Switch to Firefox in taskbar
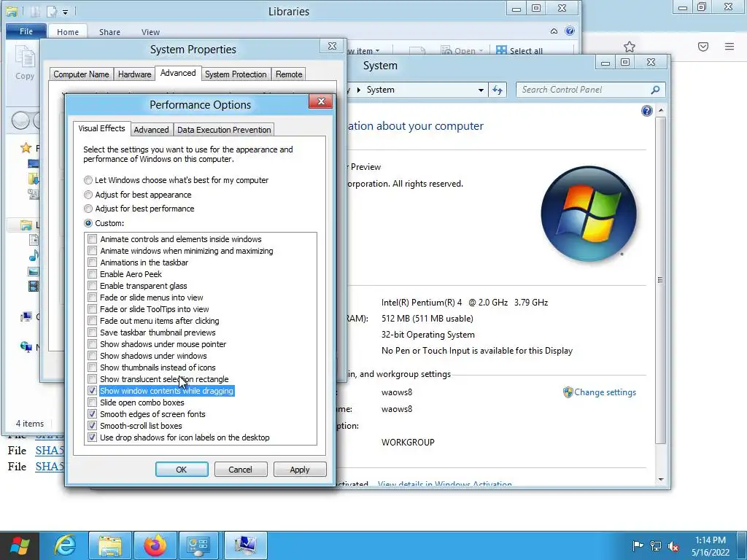 point(155,545)
